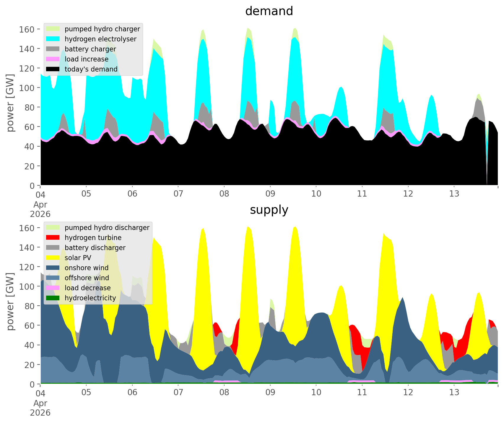Image resolution: width=504 pixels, height=423 pixels.
Task: Click the pumped hydro discharger legend label
Action: coord(107,228)
